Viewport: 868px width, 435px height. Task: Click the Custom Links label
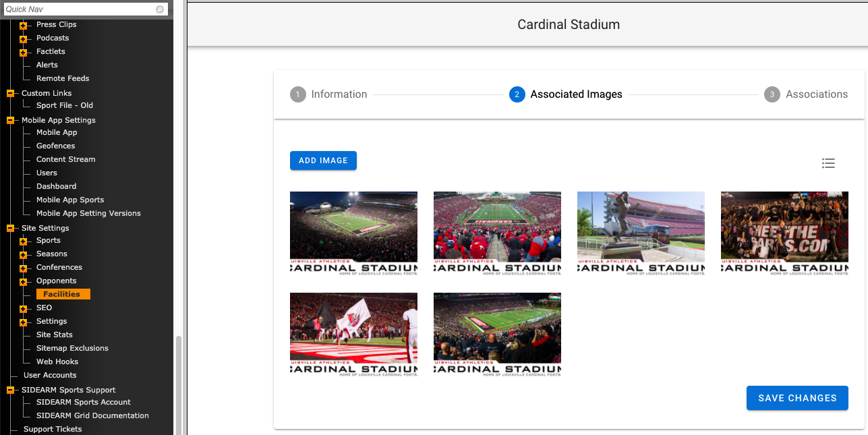click(x=47, y=93)
